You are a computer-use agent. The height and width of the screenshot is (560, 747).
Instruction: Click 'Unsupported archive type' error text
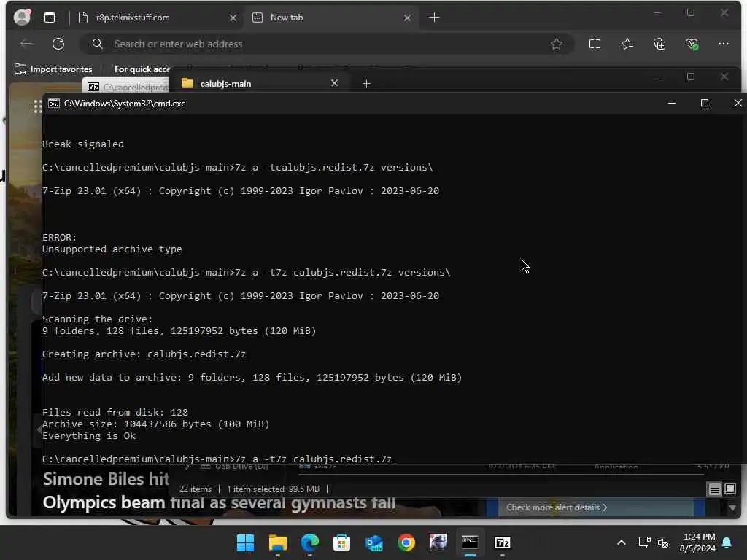point(112,249)
